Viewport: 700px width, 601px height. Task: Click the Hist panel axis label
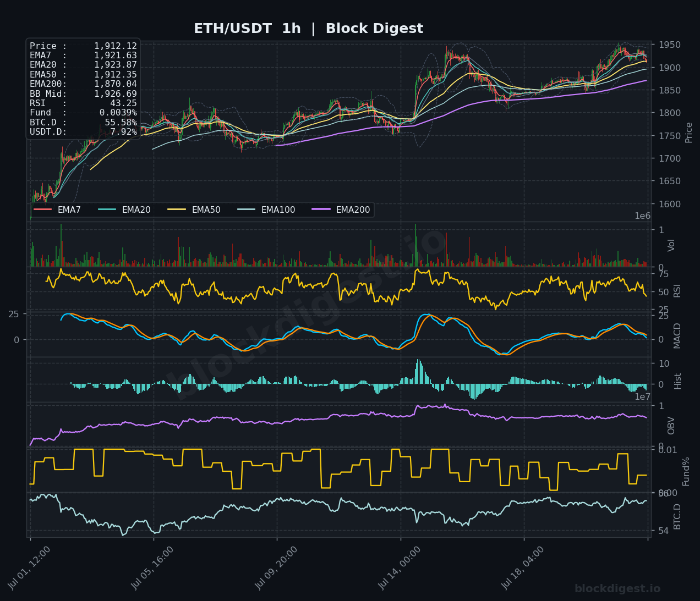coord(678,381)
